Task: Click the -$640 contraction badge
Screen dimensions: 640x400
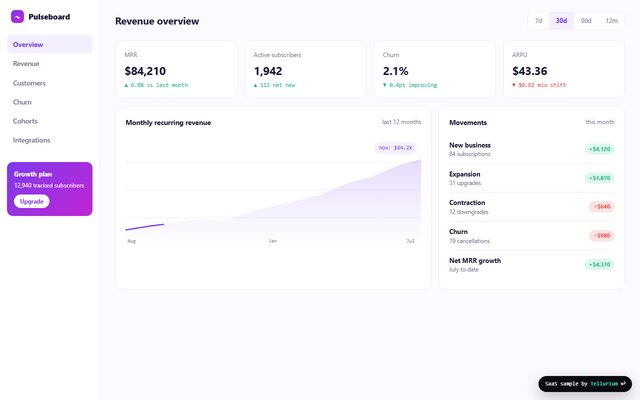Action: pyautogui.click(x=602, y=207)
